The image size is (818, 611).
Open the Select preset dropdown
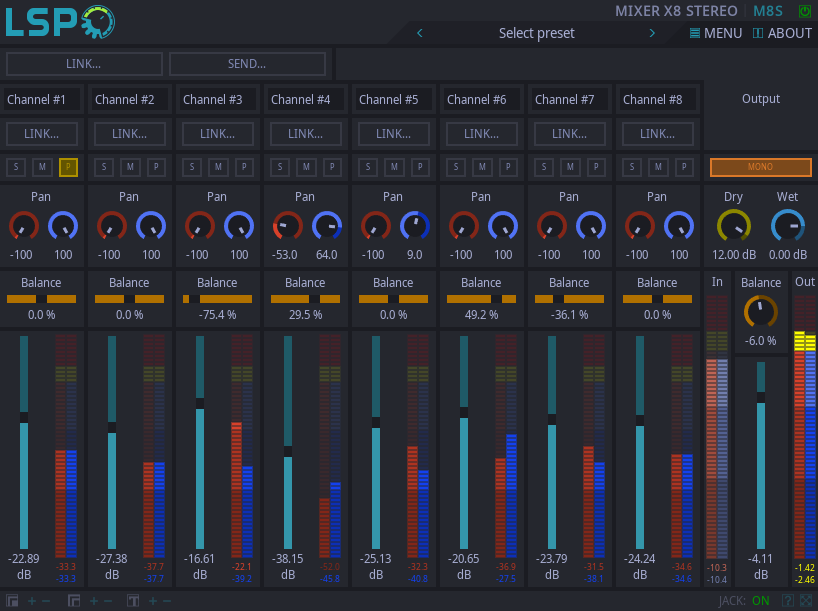click(x=536, y=33)
